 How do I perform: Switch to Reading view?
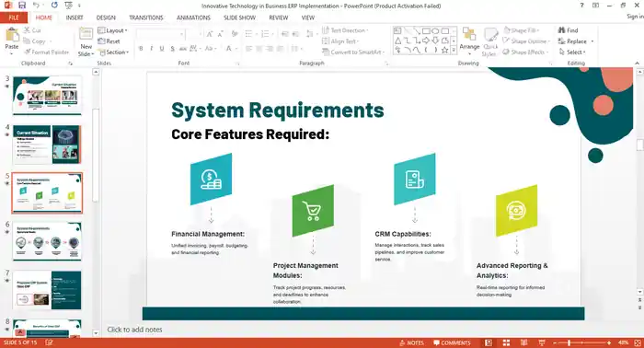(524, 342)
